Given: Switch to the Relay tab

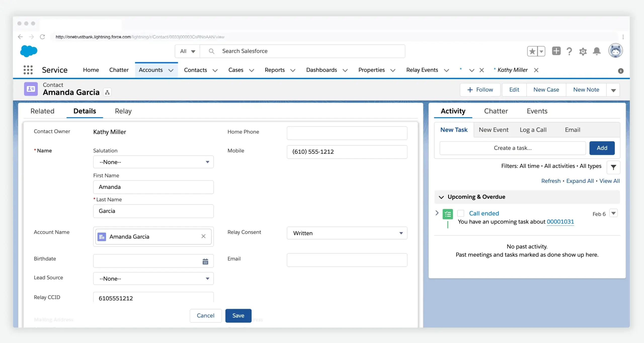Looking at the screenshot, I should pyautogui.click(x=123, y=111).
